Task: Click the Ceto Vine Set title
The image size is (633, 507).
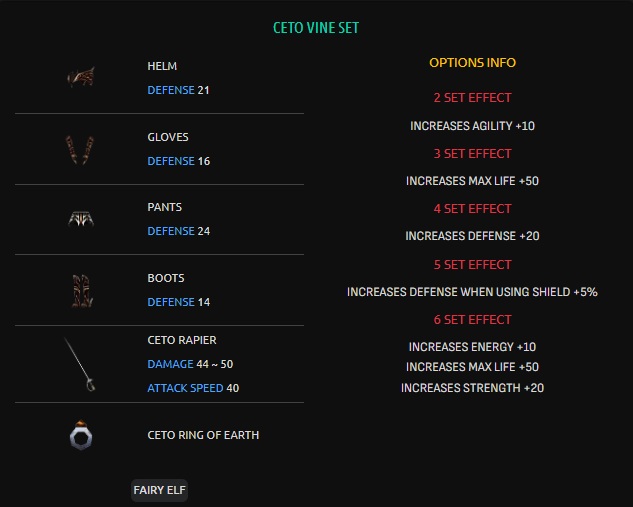Action: point(316,28)
